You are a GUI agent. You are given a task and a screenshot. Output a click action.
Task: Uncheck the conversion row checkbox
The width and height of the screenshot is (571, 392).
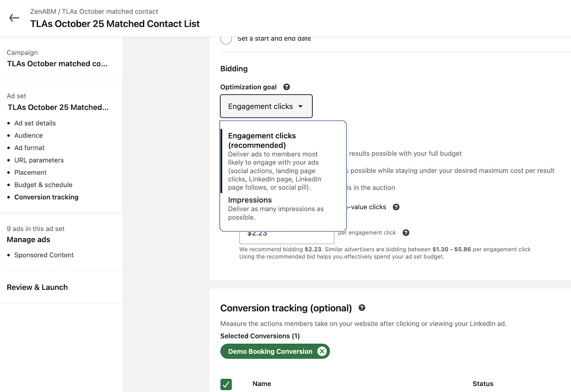point(226,384)
